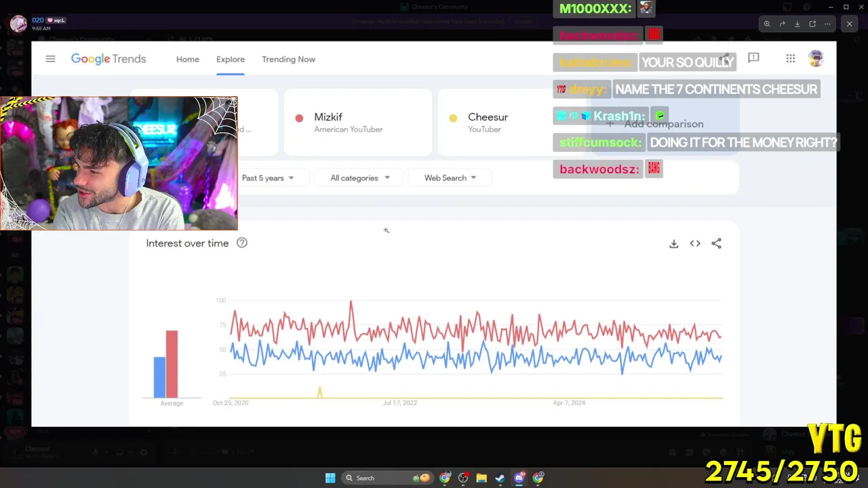868x488 pixels.
Task: Click the peak of the red trend line
Action: tap(351, 302)
